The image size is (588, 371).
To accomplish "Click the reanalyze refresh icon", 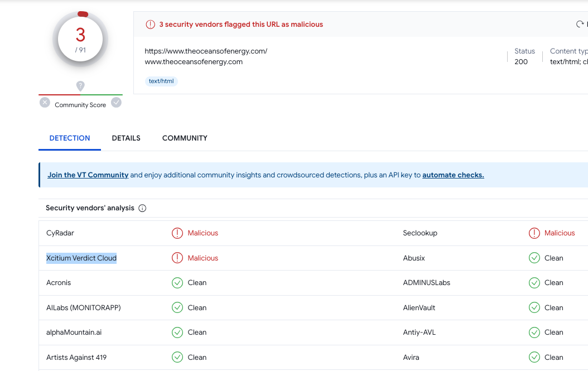I will [580, 25].
